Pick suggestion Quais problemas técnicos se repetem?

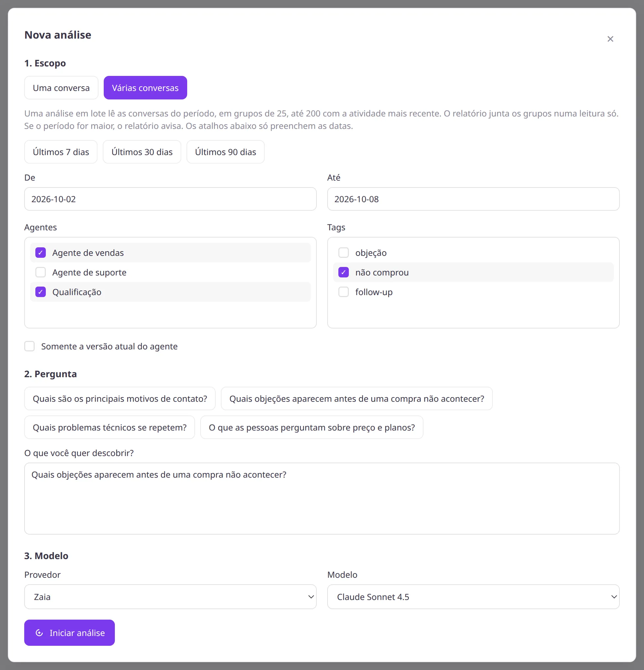coord(109,427)
